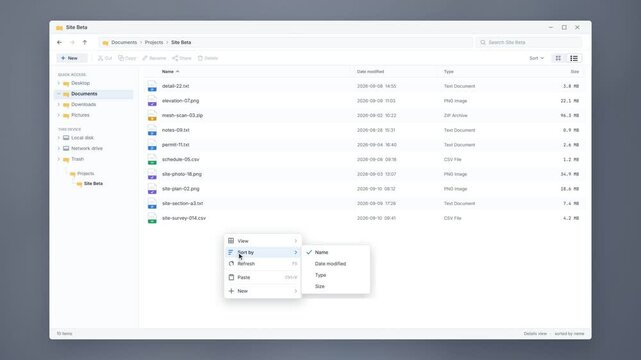Click the 96.3 MB size cell

(x=569, y=116)
